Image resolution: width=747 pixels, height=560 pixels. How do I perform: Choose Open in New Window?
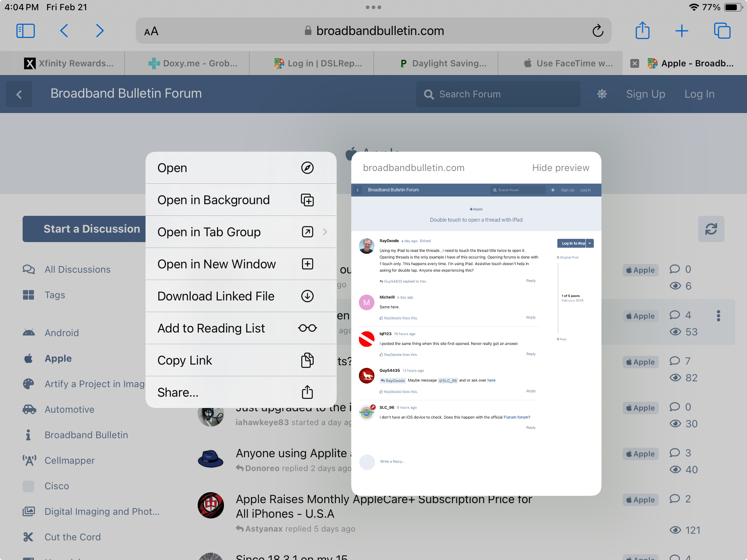[241, 264]
